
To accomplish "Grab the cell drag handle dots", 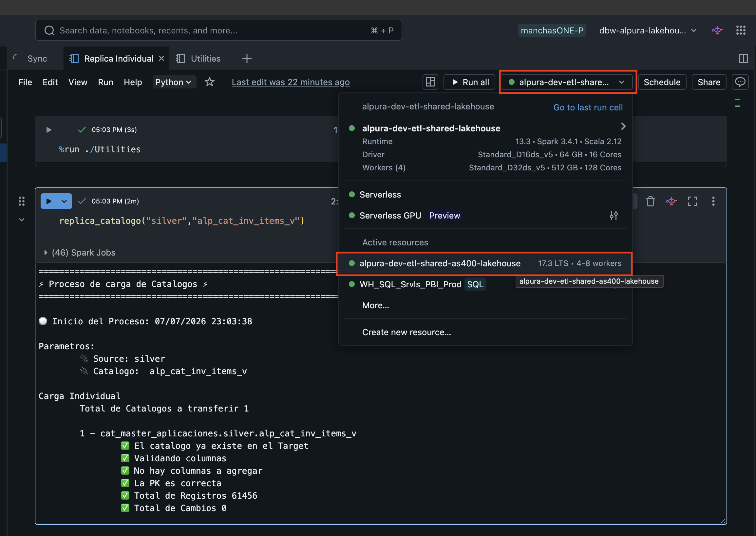I will click(x=21, y=201).
